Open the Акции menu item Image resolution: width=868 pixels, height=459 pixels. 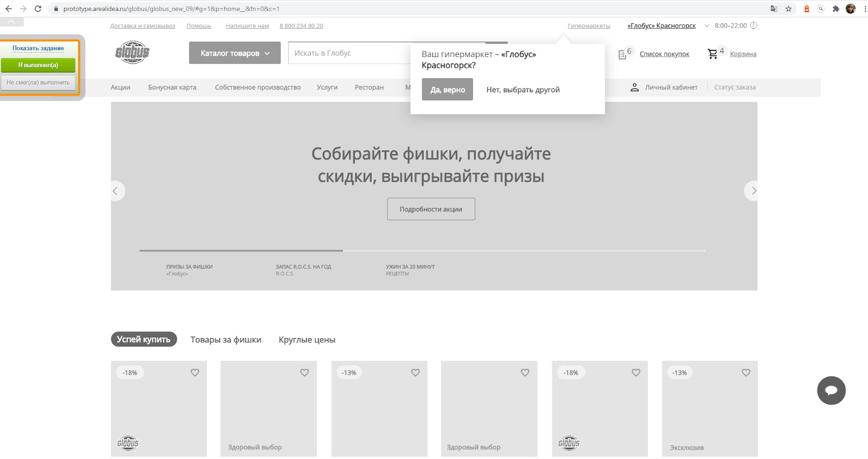pyautogui.click(x=120, y=87)
